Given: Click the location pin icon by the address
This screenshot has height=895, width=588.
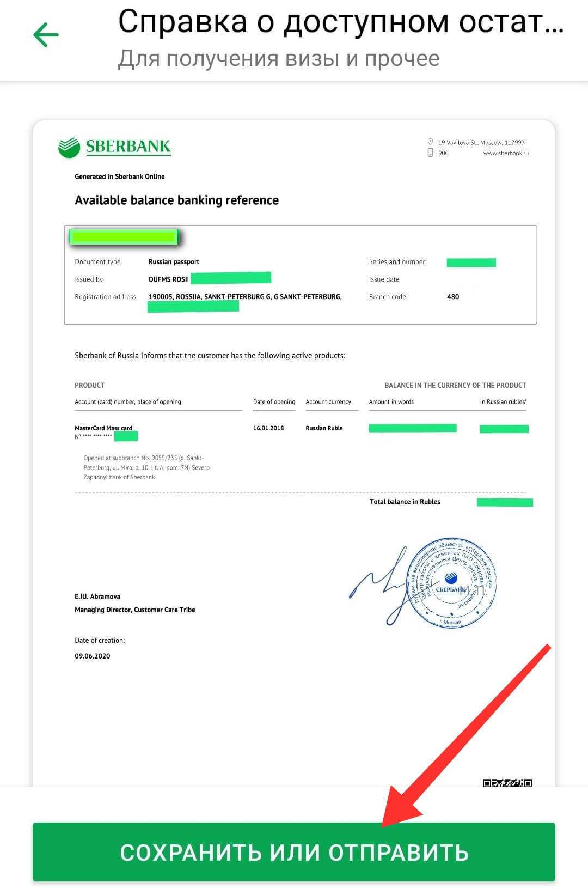Looking at the screenshot, I should (430, 142).
